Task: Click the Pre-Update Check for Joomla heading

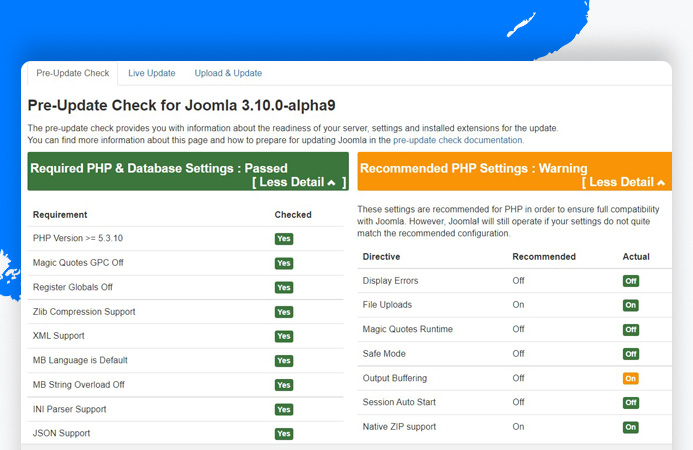Action: click(182, 105)
